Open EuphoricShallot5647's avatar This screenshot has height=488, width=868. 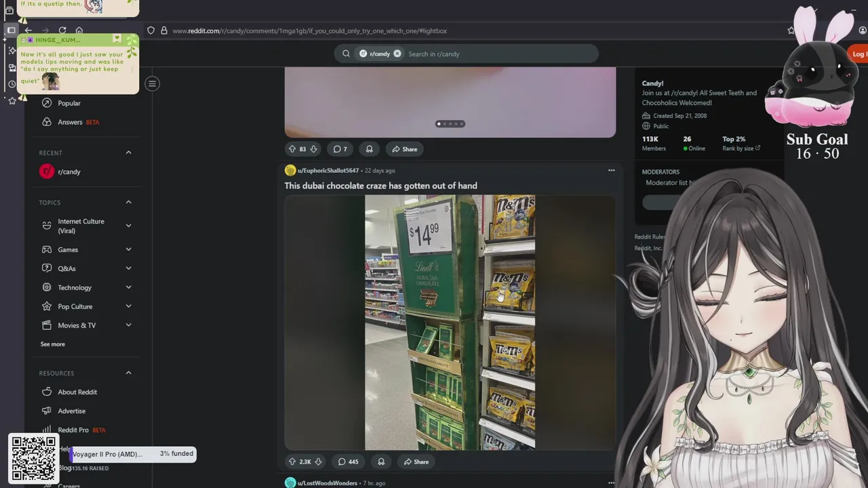coord(290,170)
